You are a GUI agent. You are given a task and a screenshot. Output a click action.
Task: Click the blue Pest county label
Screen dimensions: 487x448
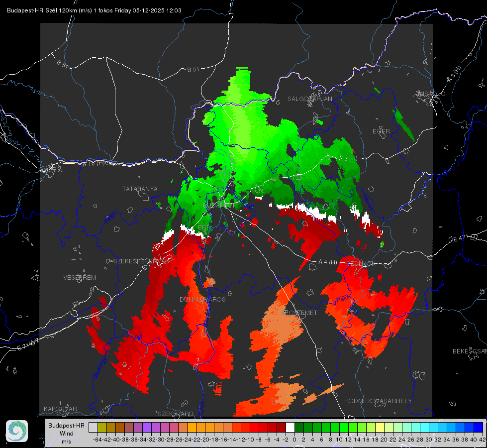[x=343, y=299]
